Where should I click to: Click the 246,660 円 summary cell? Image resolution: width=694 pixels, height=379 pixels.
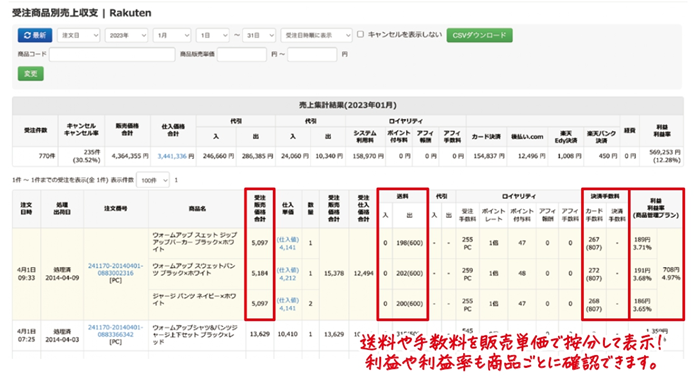click(x=216, y=156)
